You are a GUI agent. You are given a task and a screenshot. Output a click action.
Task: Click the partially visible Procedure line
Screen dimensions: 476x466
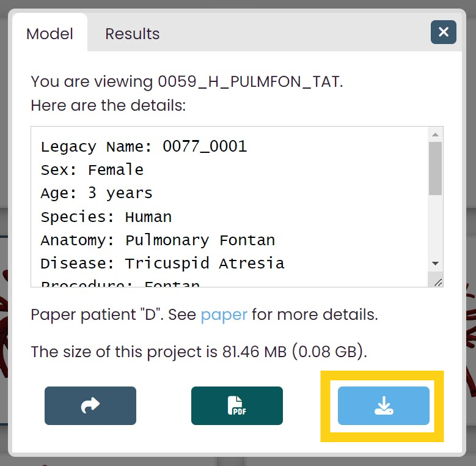[x=120, y=284]
